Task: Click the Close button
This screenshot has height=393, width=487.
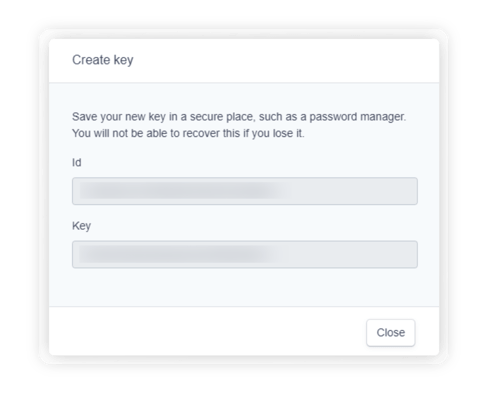Action: [x=390, y=332]
